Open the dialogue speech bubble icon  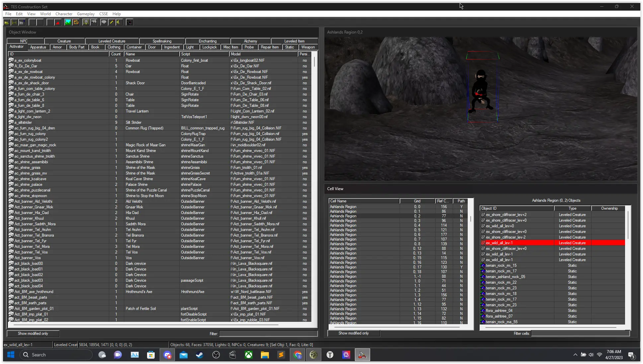click(104, 22)
